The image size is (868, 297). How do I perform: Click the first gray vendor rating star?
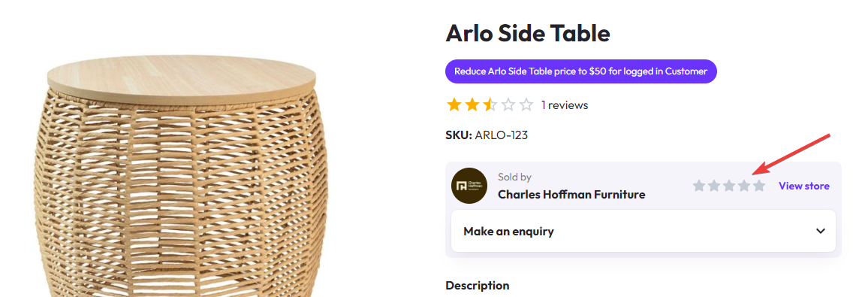pyautogui.click(x=699, y=186)
